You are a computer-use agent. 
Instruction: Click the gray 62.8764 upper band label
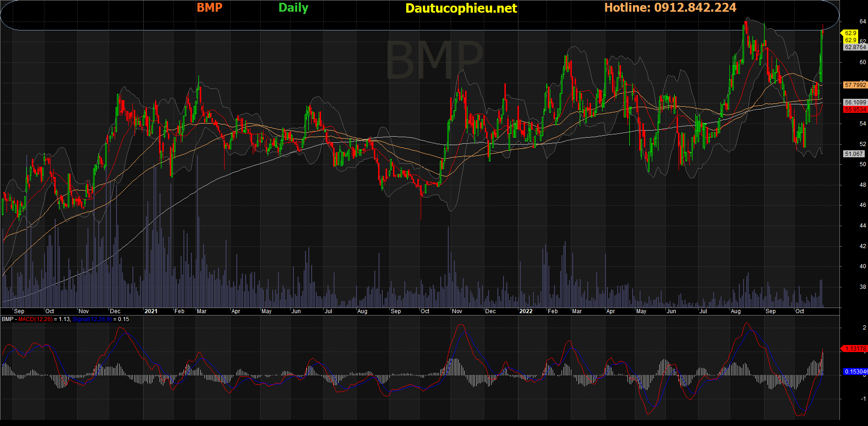(855, 47)
